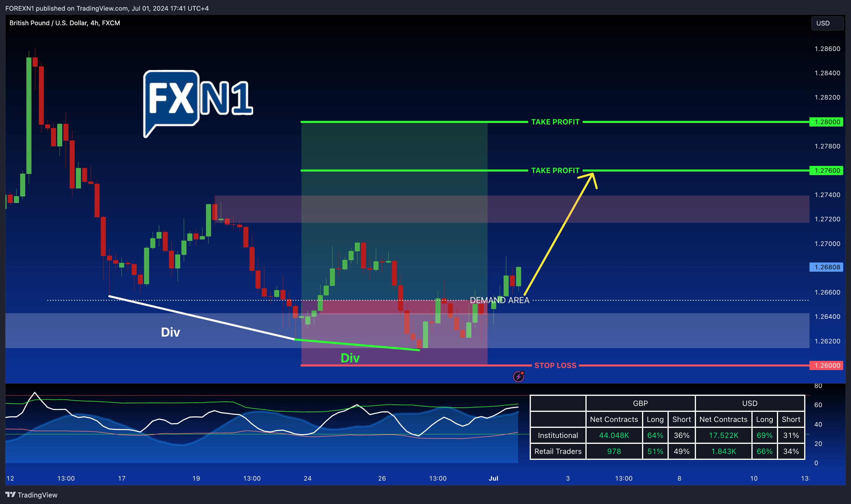The image size is (851, 504).
Task: Click the 60 level on oscillator scale
Action: coord(818,405)
